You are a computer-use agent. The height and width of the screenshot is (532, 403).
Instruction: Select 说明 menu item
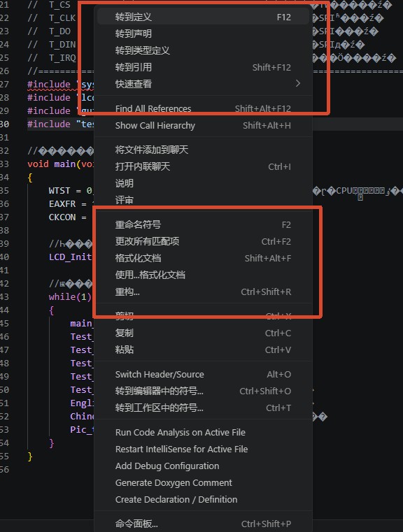click(203, 183)
